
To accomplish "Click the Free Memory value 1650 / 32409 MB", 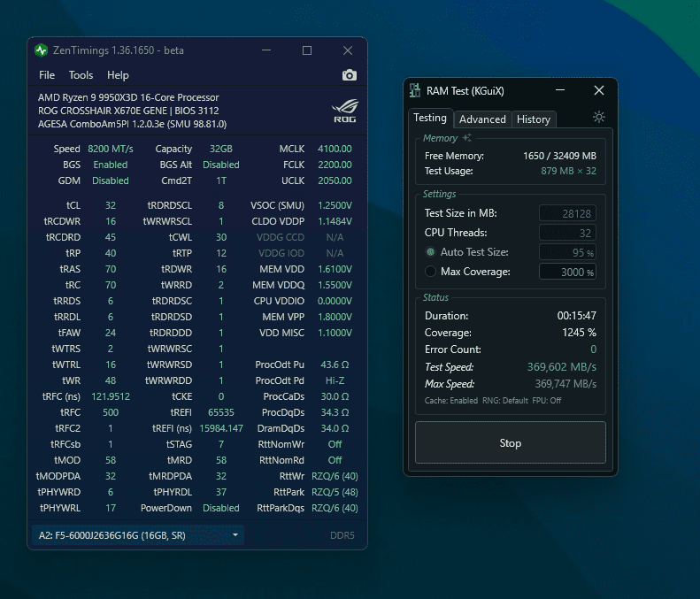I will point(559,156).
